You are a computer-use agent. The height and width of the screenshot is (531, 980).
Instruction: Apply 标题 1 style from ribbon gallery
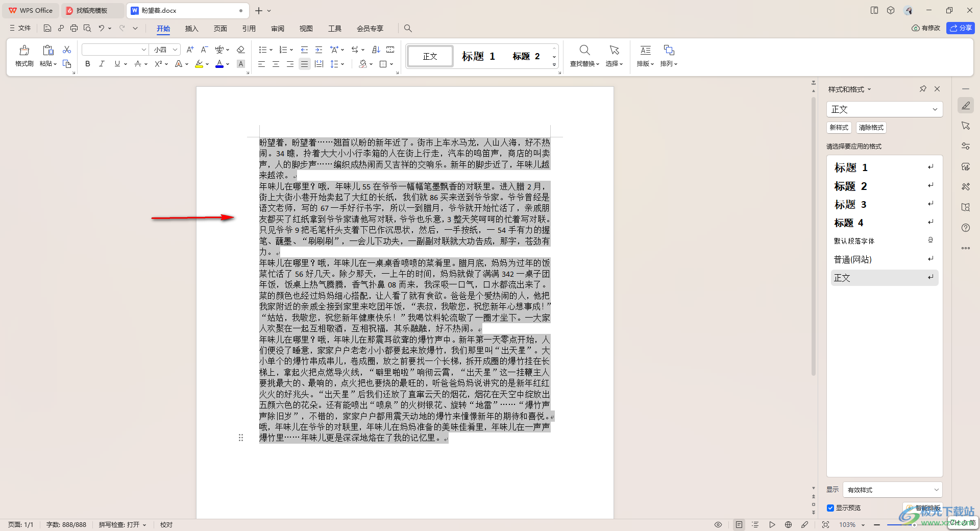coord(478,56)
